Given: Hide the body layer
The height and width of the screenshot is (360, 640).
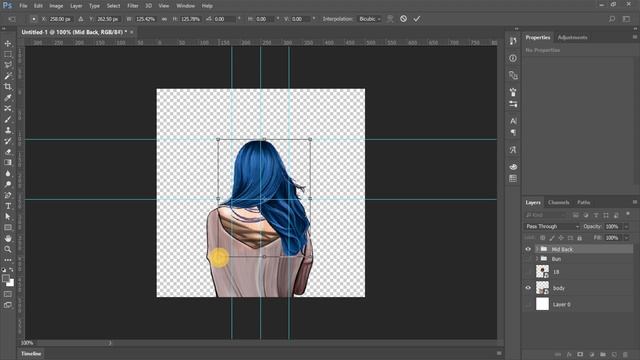Looking at the screenshot, I should (x=528, y=288).
